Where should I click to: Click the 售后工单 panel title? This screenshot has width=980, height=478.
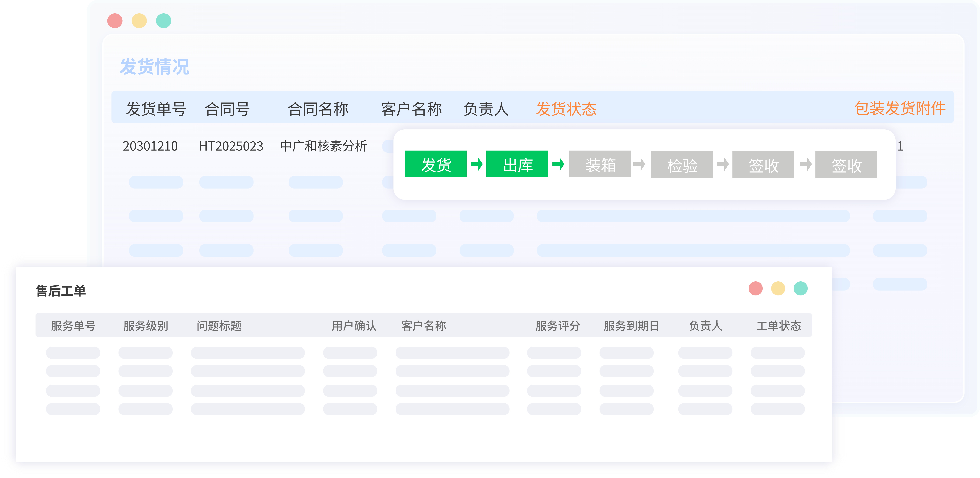pyautogui.click(x=61, y=291)
